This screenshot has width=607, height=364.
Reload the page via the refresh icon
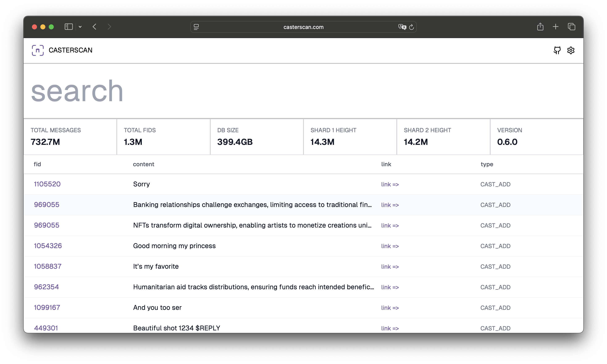(411, 27)
